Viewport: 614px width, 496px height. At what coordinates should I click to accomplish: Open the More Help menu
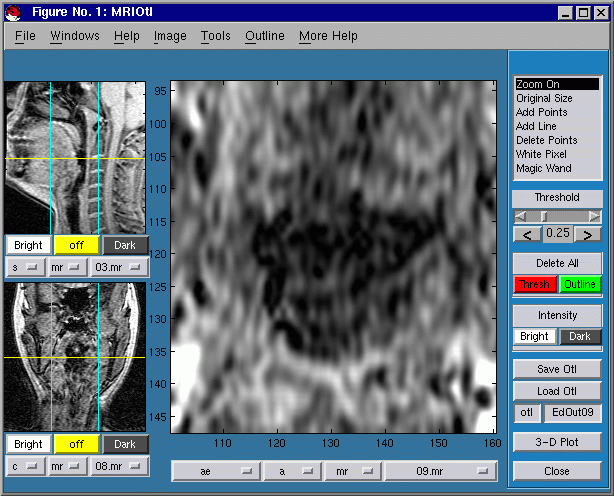pyautogui.click(x=328, y=36)
